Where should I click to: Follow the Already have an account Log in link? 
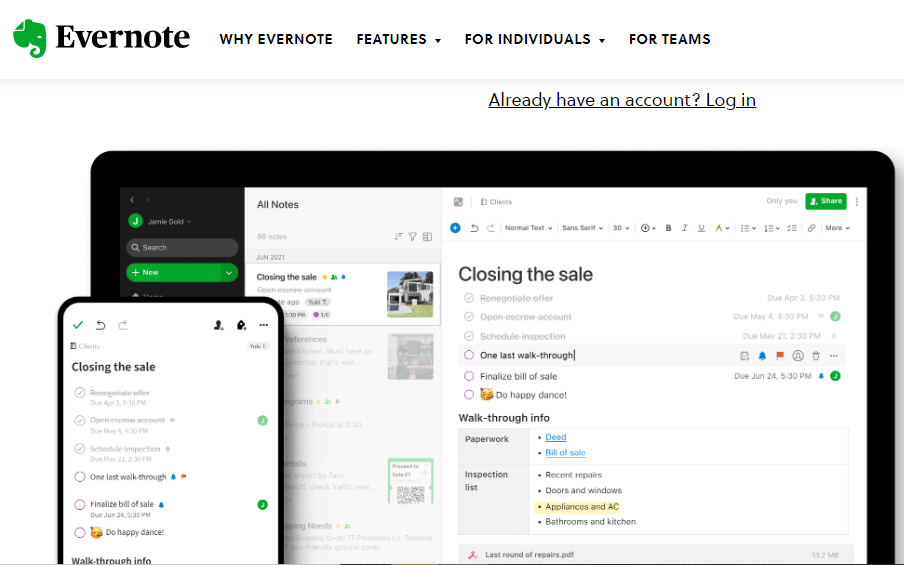[622, 100]
